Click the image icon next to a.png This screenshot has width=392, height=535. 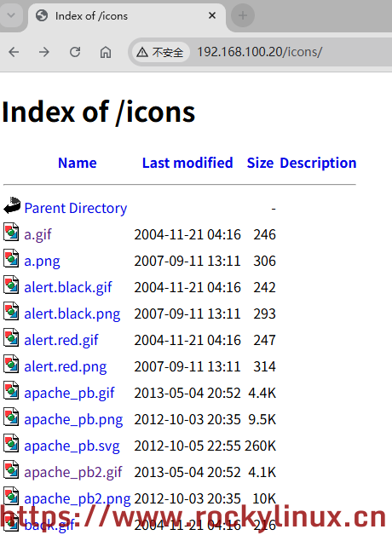(11, 258)
